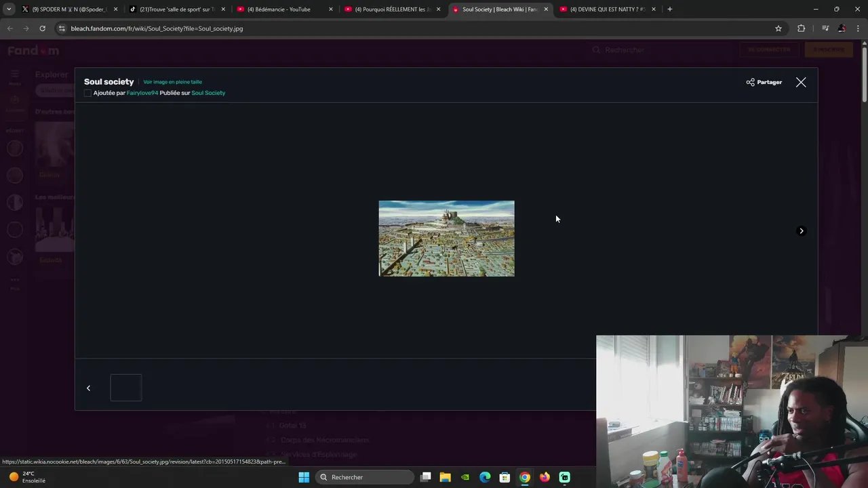Viewport: 868px width, 488px height.
Task: Click the bleach.fandom.com address bar
Action: [420, 28]
